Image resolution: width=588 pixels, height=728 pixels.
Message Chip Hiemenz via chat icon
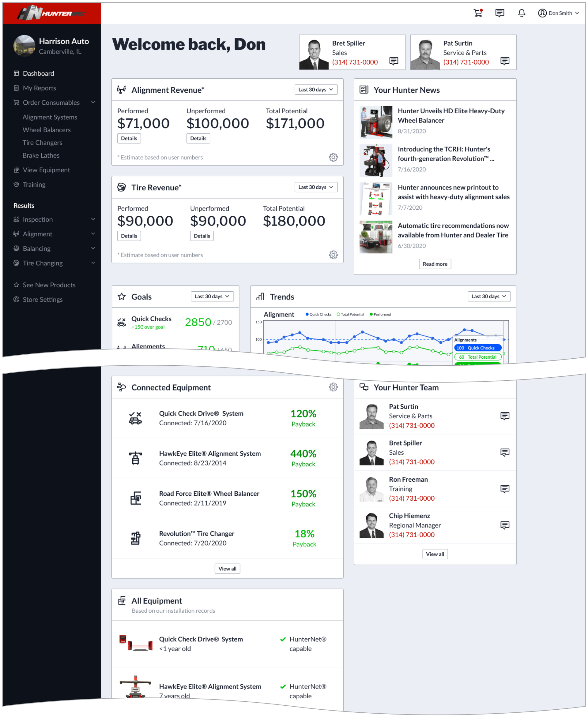click(x=505, y=525)
